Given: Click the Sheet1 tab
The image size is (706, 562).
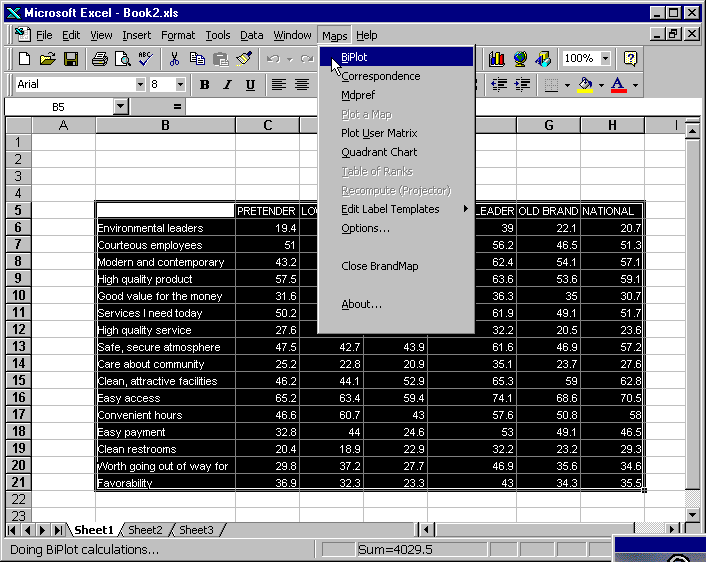Looking at the screenshot, I should (94, 530).
